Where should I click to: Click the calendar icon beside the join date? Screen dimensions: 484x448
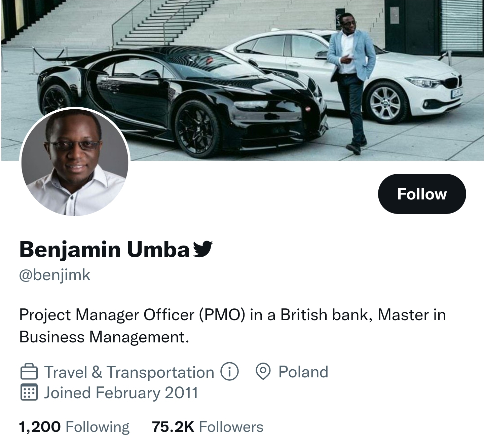[x=29, y=392]
